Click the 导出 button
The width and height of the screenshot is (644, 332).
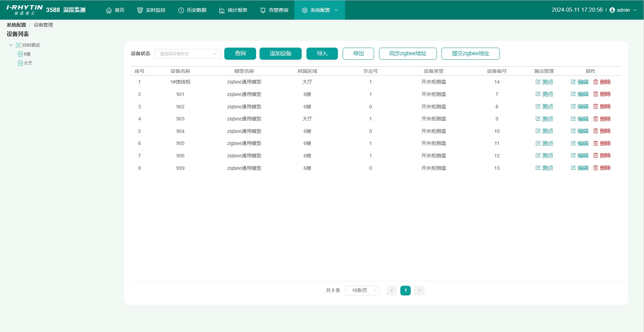tap(358, 53)
